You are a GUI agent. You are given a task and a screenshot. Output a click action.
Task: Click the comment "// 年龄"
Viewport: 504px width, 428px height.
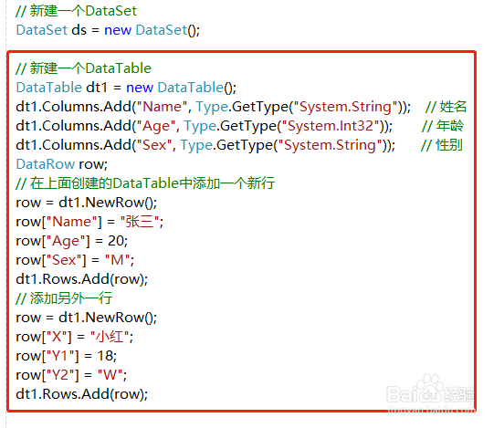pos(443,126)
